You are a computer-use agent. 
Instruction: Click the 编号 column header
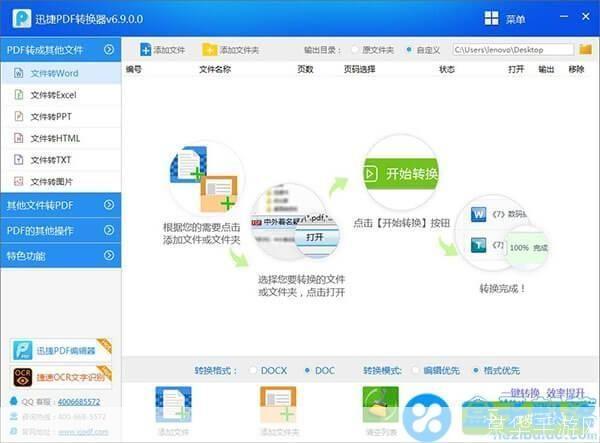(x=134, y=69)
